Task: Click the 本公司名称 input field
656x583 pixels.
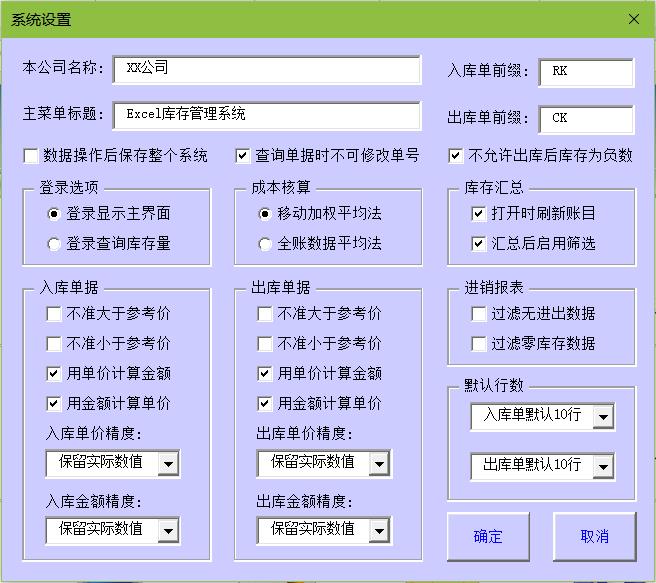Action: 267,69
